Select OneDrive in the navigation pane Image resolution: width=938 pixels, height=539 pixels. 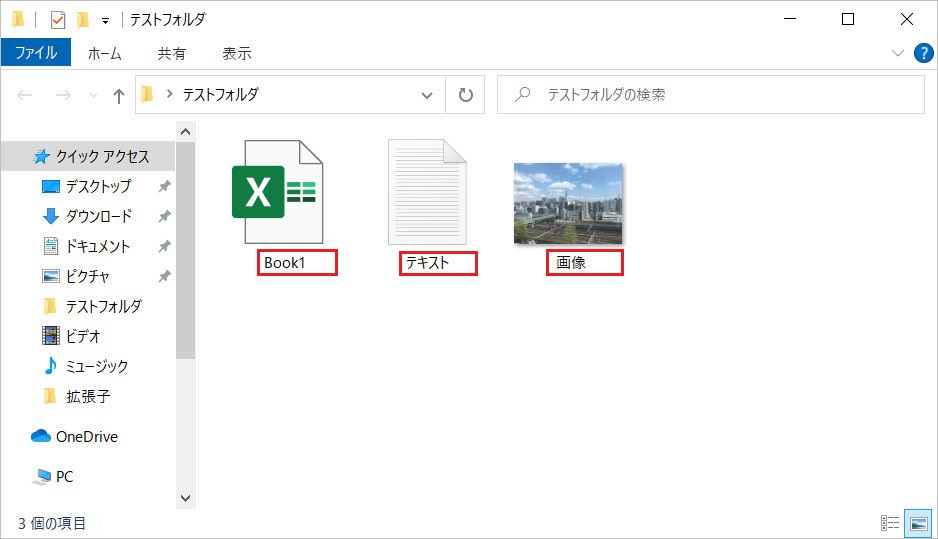[89, 437]
